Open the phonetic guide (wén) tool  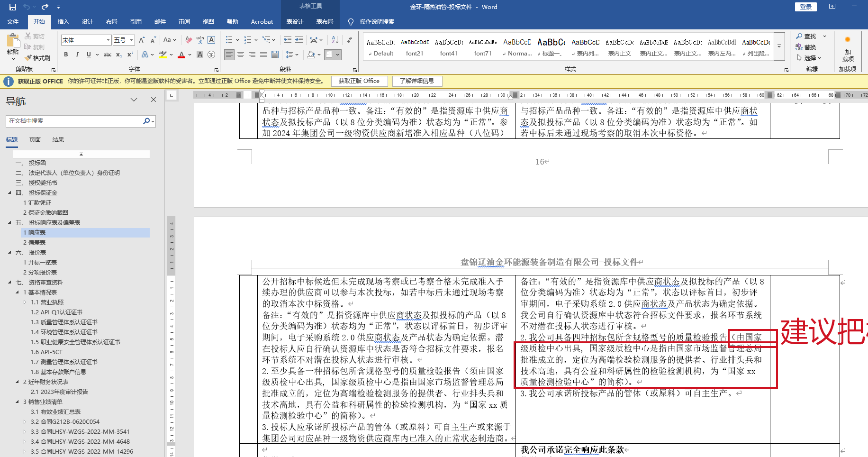pyautogui.click(x=200, y=40)
